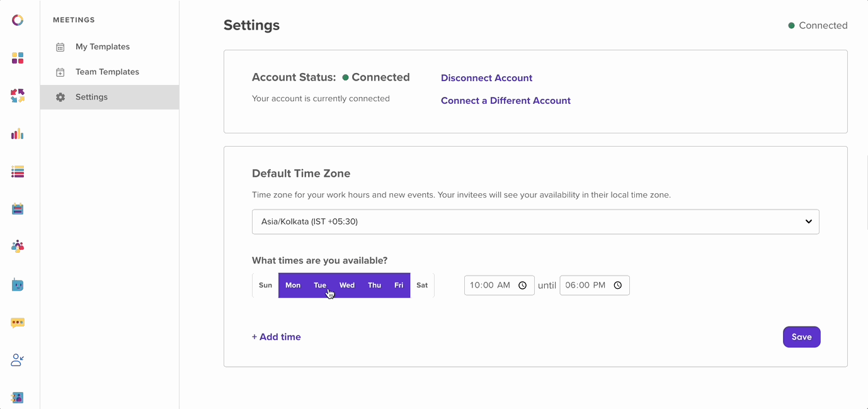Viewport: 868px width, 409px height.
Task: Click the four colored arrows sidebar icon
Action: click(18, 96)
